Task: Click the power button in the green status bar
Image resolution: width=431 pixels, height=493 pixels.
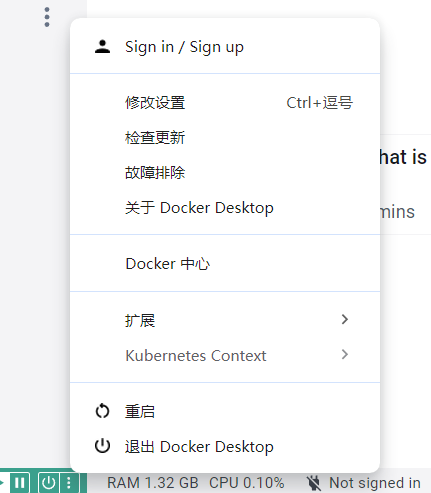Action: (49, 483)
